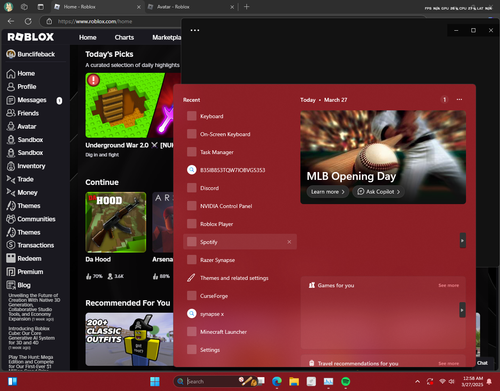Screen dimensions: 500x391
Task: Open the Windows Start button
Action: point(155,381)
